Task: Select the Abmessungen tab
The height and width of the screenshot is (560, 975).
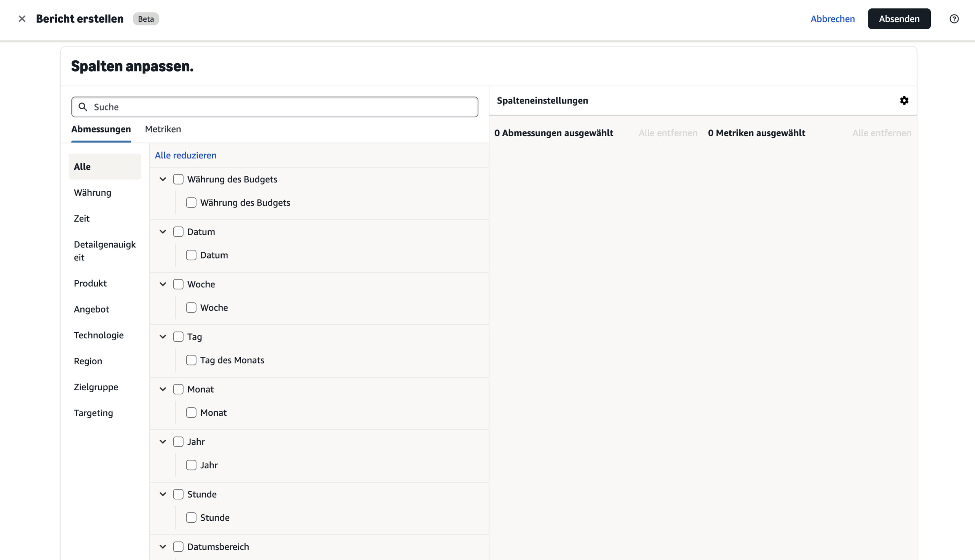Action: (x=101, y=129)
